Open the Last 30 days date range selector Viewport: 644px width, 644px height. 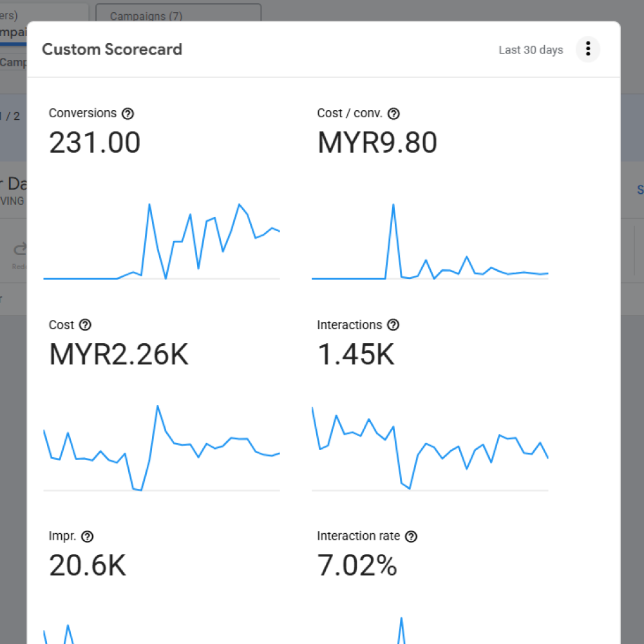(x=531, y=50)
